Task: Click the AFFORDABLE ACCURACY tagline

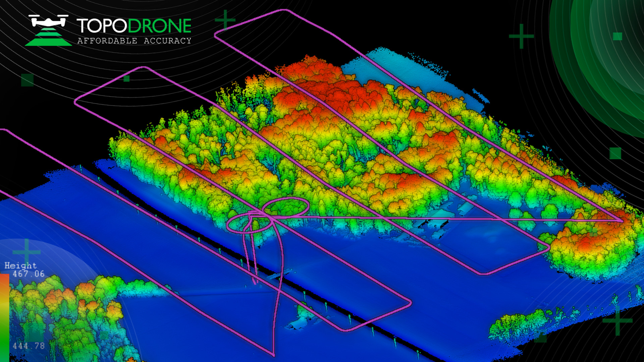Action: tap(134, 41)
